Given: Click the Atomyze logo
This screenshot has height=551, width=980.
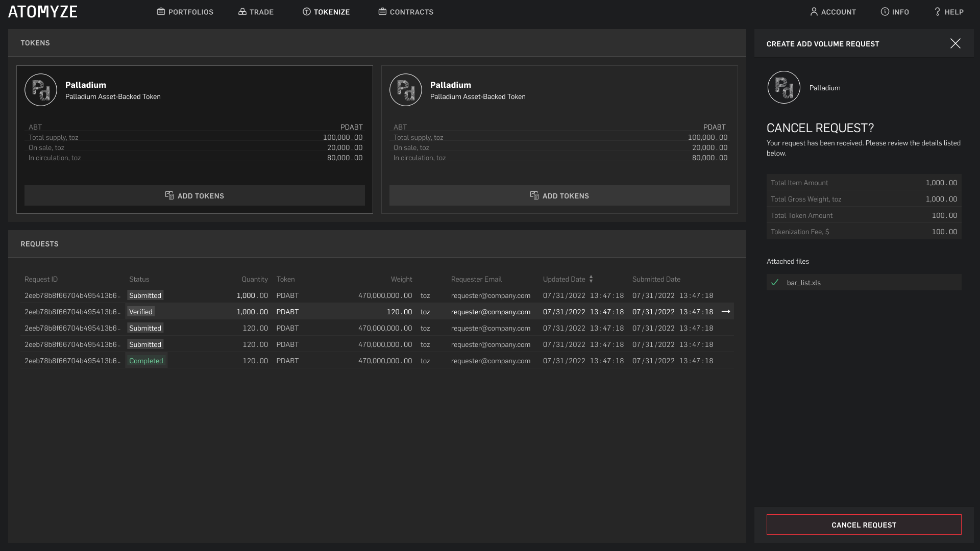Looking at the screenshot, I should (43, 12).
